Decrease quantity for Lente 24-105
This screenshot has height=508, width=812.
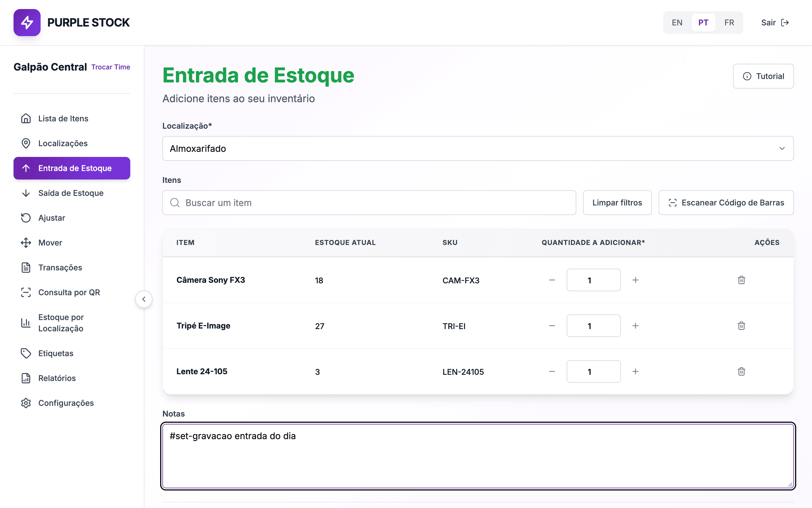coord(552,371)
